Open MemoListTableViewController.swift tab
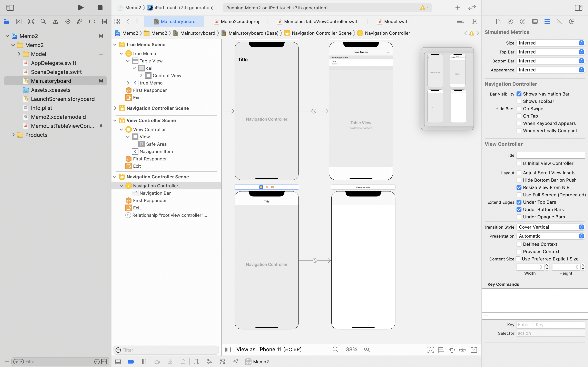The image size is (588, 367). tap(321, 21)
